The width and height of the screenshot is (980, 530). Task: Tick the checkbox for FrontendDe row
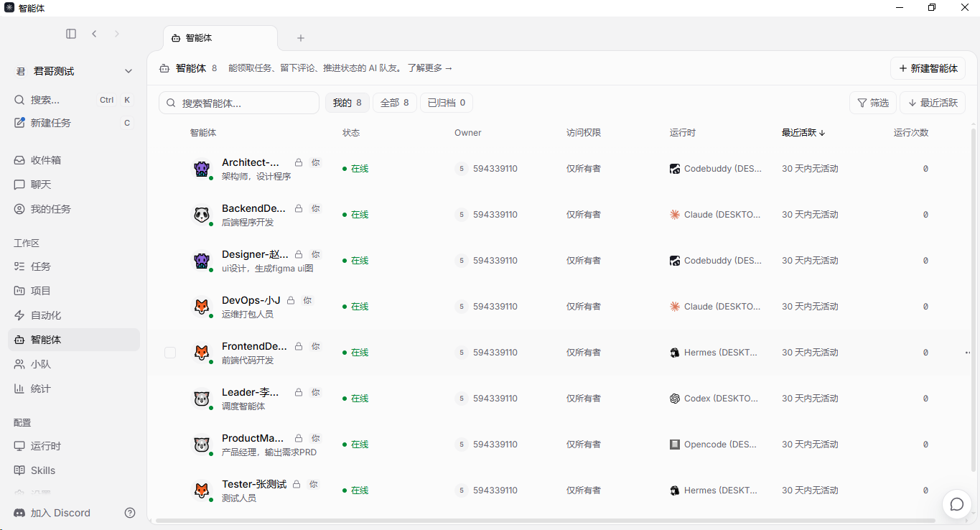pyautogui.click(x=170, y=353)
